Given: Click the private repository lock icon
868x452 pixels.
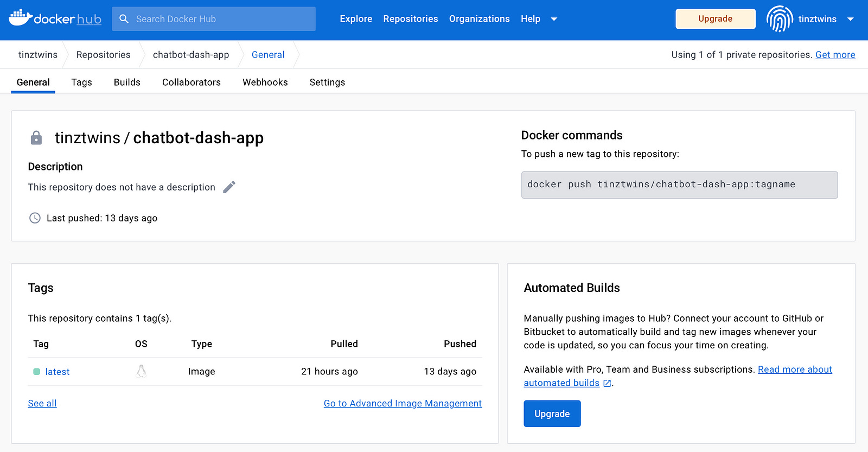Looking at the screenshot, I should coord(36,138).
